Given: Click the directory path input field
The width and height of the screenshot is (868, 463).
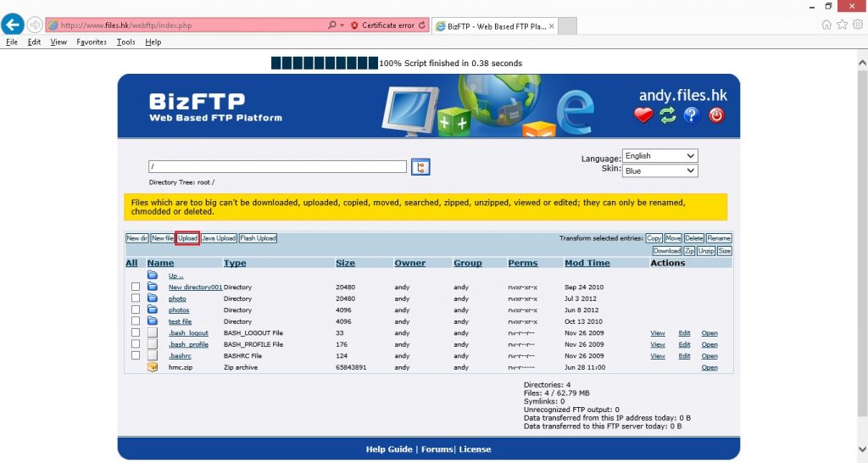Looking at the screenshot, I should coord(277,166).
